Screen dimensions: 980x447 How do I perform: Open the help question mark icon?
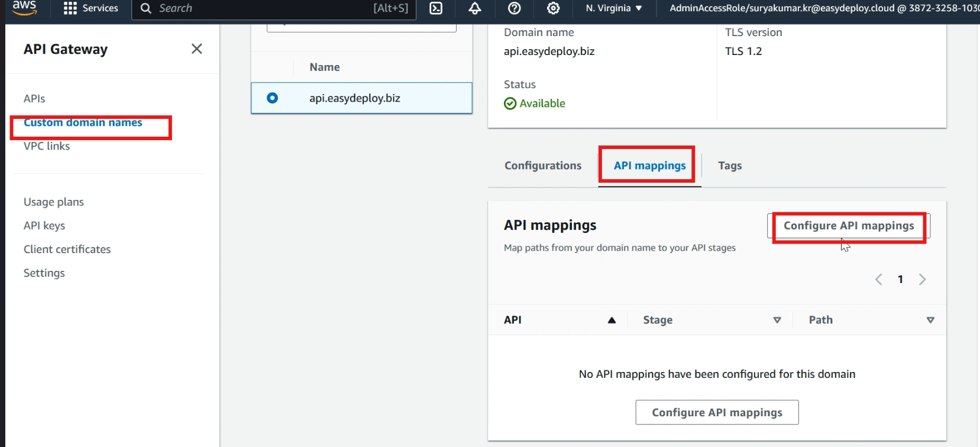515,8
